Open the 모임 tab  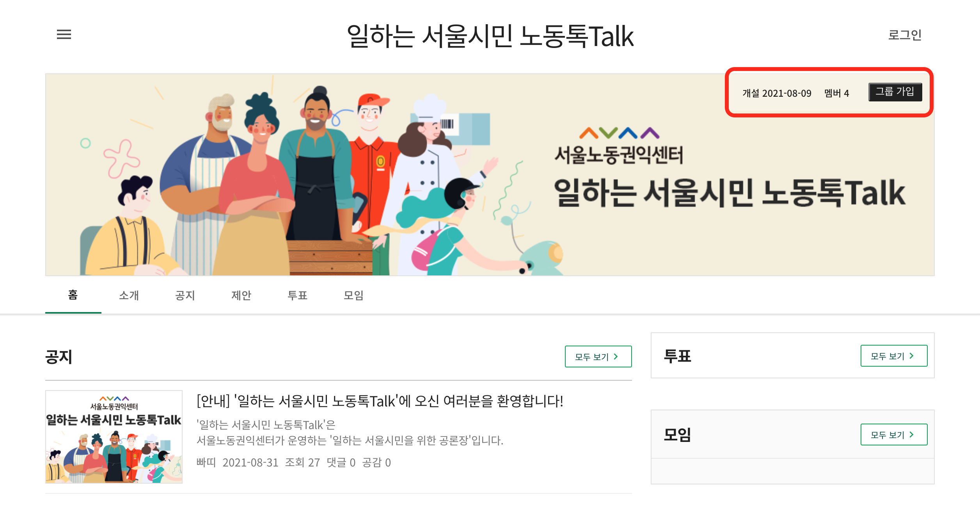353,295
